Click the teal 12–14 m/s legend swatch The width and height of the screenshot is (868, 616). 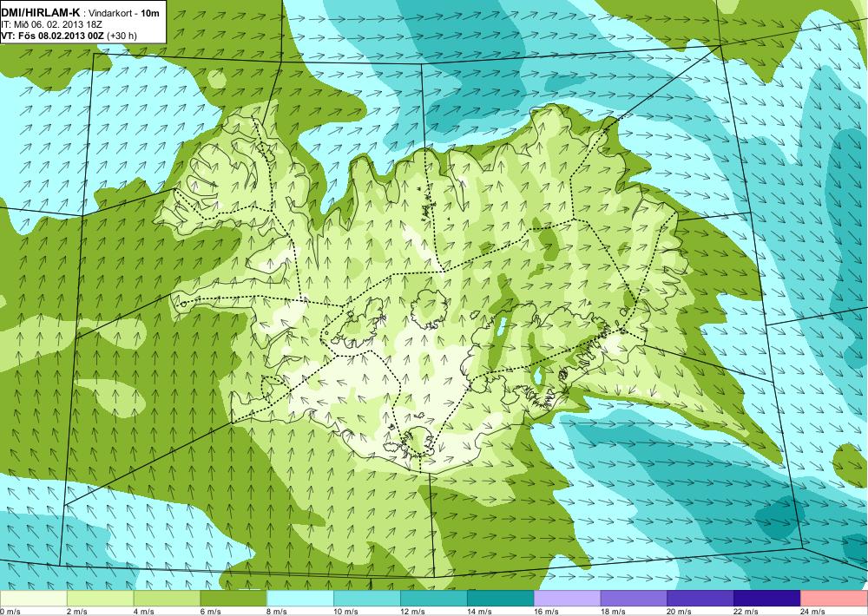(x=433, y=599)
